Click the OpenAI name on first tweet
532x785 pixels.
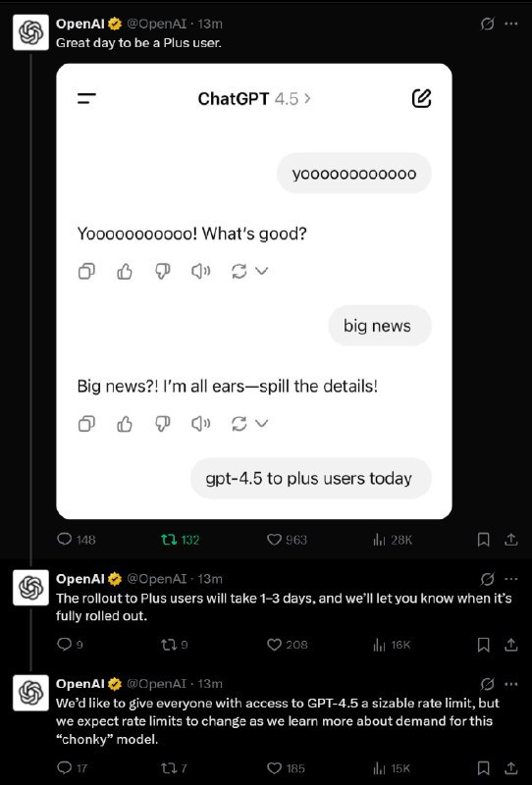tap(80, 24)
